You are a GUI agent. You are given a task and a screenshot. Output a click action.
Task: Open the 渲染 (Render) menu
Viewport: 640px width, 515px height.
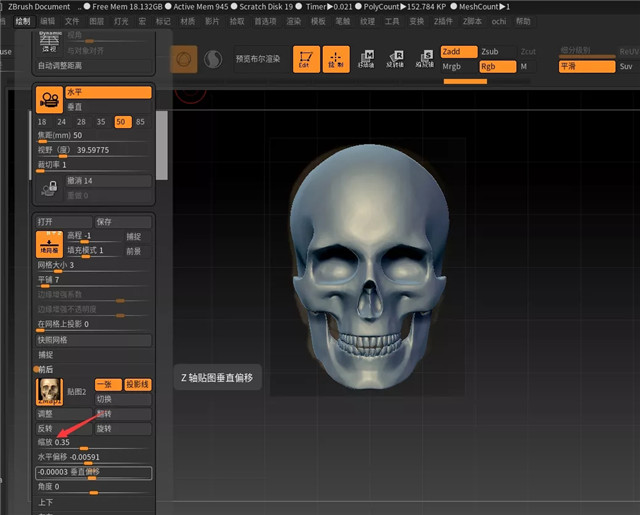294,21
